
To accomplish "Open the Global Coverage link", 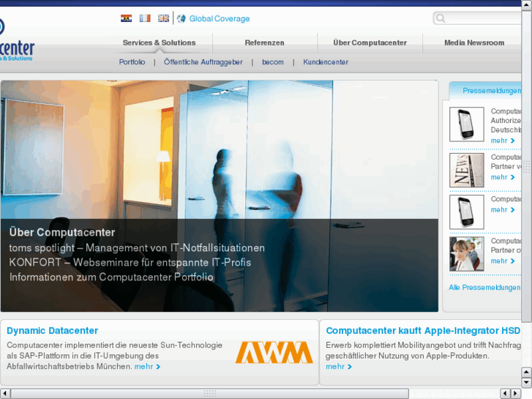I will [x=220, y=19].
